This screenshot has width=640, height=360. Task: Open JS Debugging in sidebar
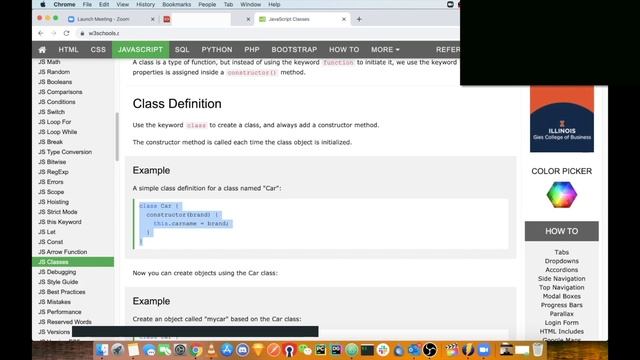click(x=57, y=272)
